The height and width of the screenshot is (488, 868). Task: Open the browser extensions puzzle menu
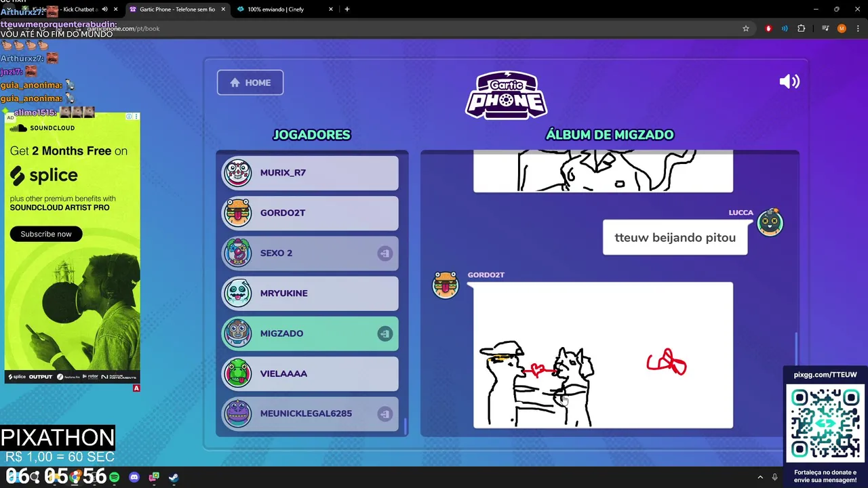(x=802, y=28)
